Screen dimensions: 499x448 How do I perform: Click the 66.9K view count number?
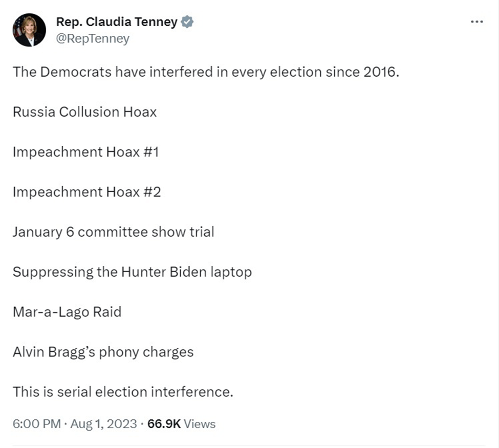pos(163,424)
